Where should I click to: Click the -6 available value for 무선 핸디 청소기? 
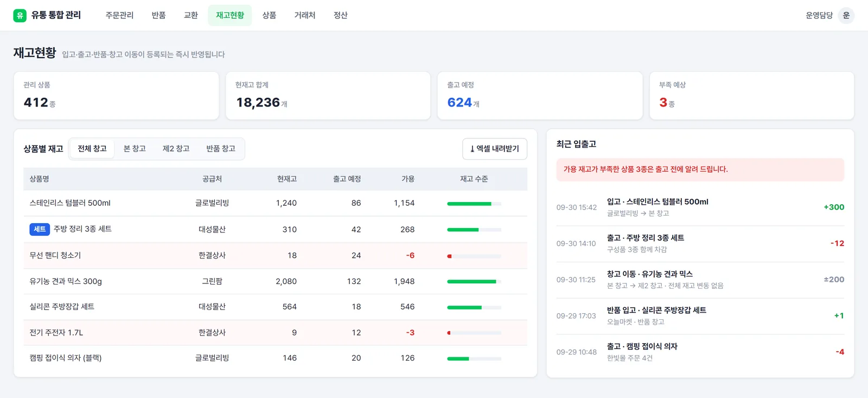pyautogui.click(x=410, y=255)
